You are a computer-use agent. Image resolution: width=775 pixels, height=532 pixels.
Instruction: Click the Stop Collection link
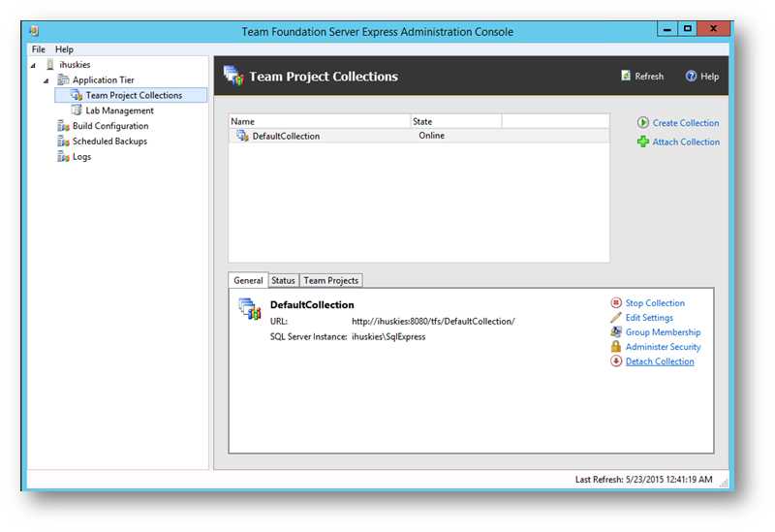tap(655, 302)
